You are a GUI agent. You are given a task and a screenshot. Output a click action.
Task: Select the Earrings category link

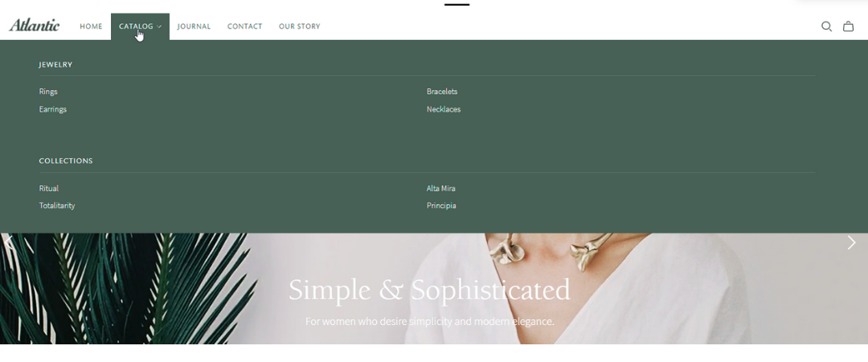pos(52,109)
